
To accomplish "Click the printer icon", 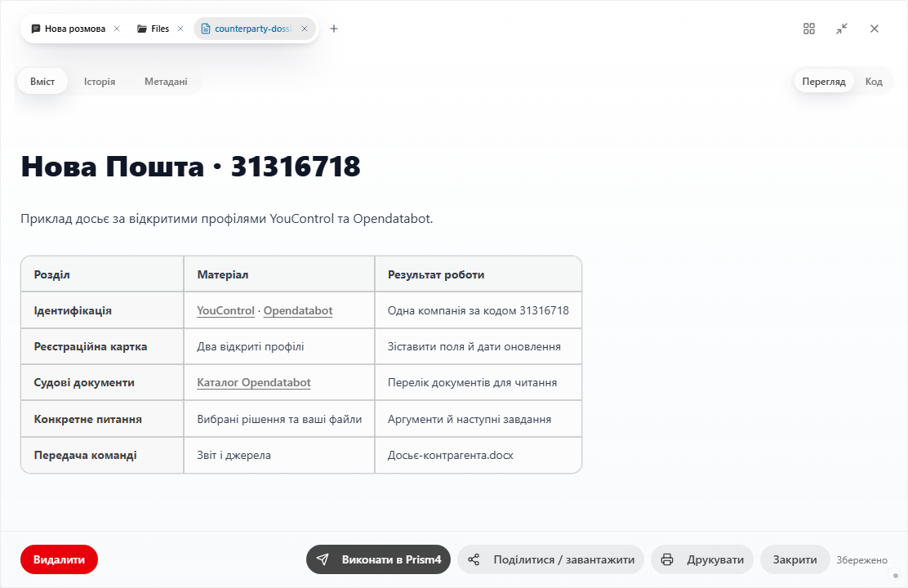I will [x=667, y=559].
